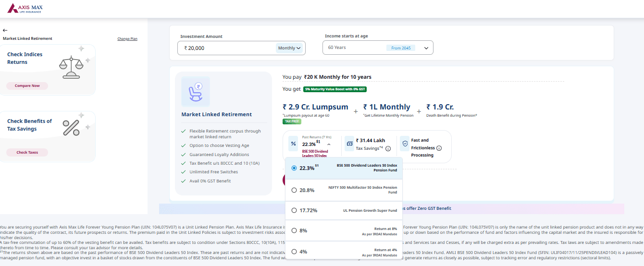The height and width of the screenshot is (266, 644).
Task: Open the Fast and Frictionless Processing info icon
Action: pyautogui.click(x=439, y=148)
